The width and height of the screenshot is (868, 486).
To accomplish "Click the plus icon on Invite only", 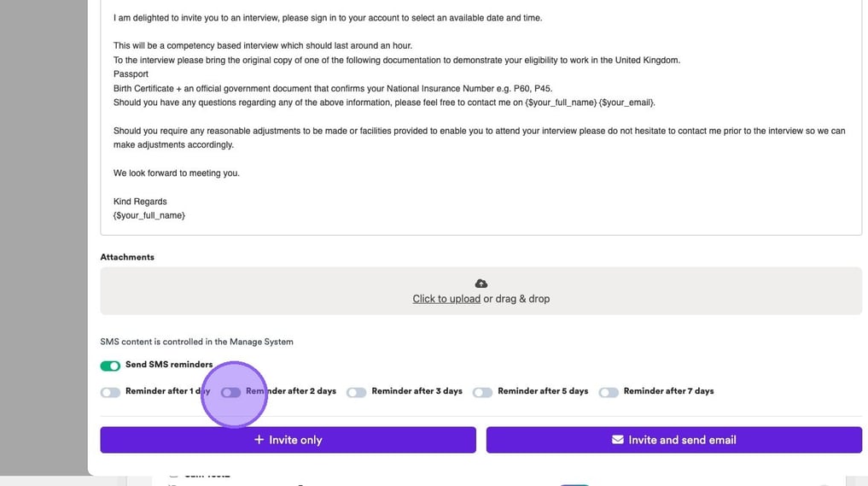I will [259, 440].
